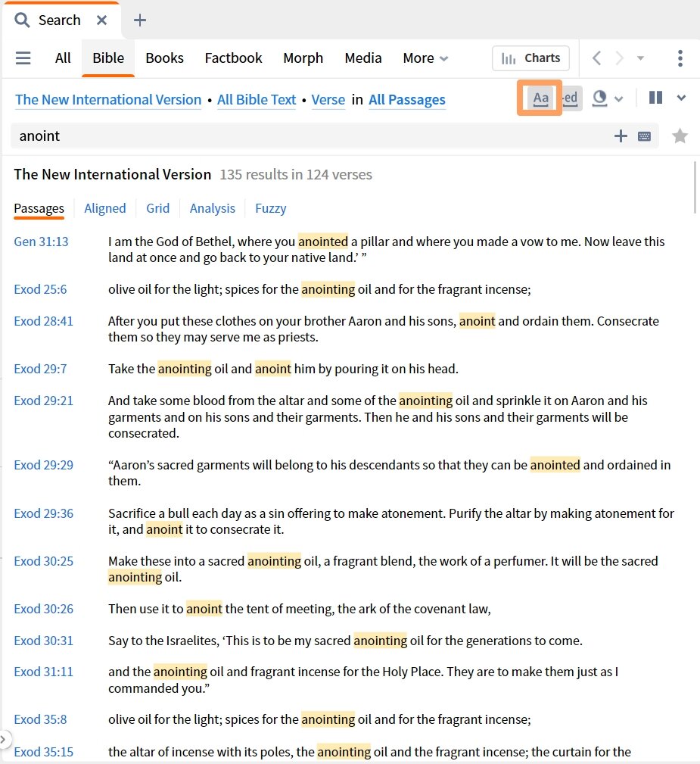
Task: Open the Exod 31:11 verse reference
Action: [43, 672]
